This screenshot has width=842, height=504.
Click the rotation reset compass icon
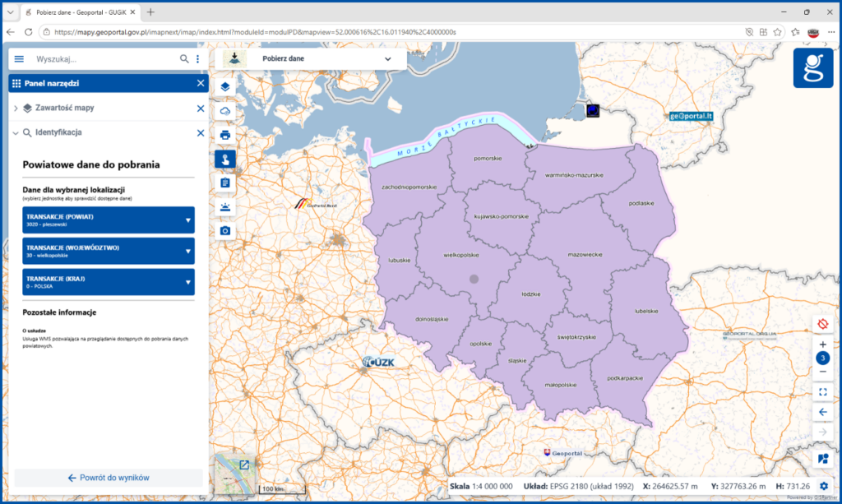(x=822, y=324)
